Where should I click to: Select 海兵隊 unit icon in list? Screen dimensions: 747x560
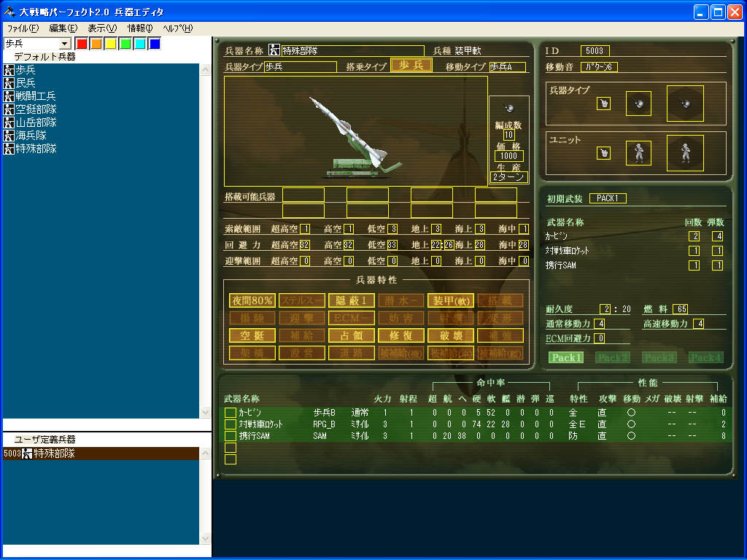[9, 136]
